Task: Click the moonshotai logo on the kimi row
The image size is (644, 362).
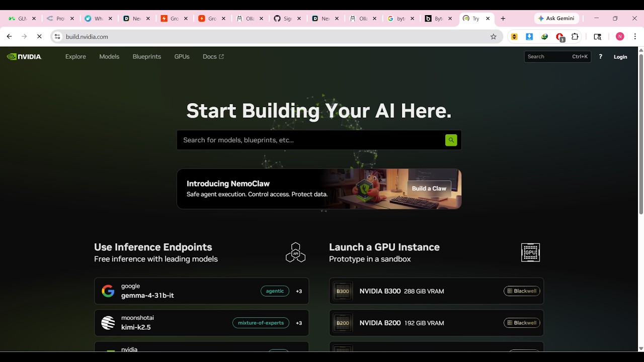Action: click(x=108, y=323)
